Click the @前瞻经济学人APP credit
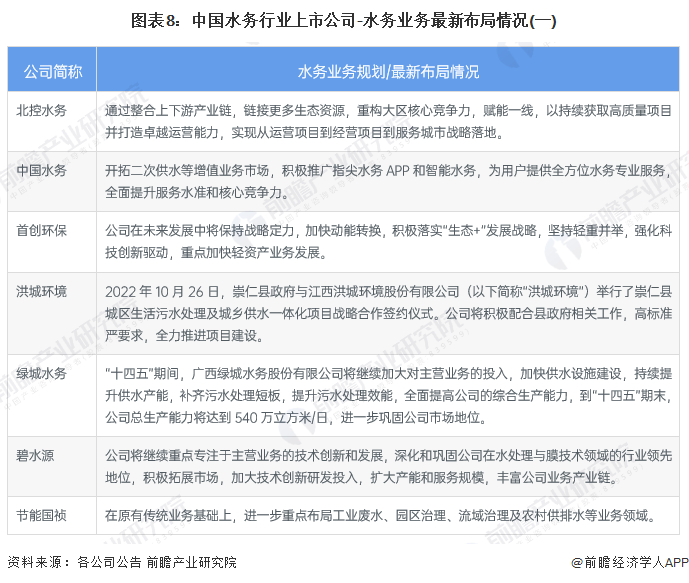Image resolution: width=689 pixels, height=583 pixels. pos(630,562)
